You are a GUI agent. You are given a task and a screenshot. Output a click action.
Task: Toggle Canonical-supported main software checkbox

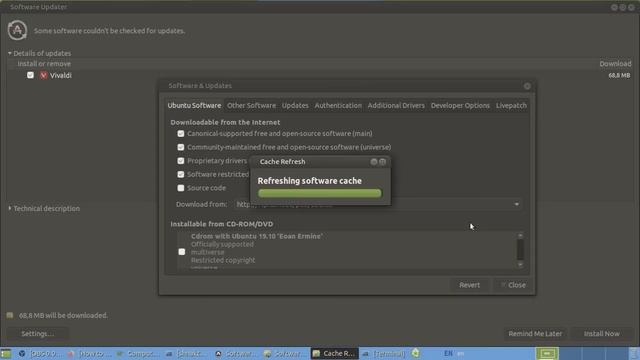pos(181,133)
